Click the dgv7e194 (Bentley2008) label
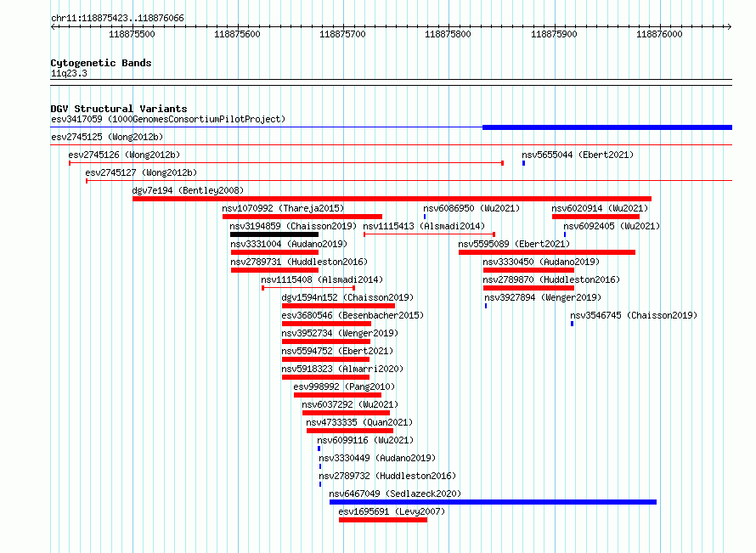756x553 pixels. click(x=188, y=190)
